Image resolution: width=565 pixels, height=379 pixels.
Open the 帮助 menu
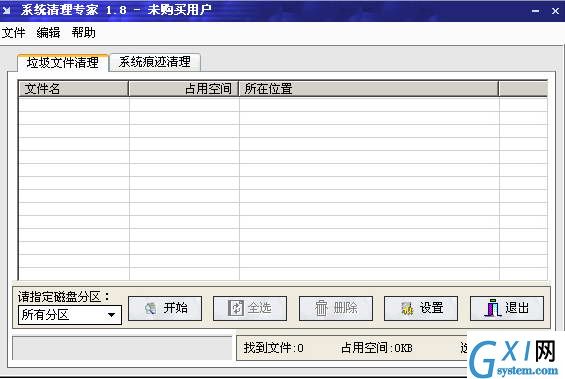coord(83,33)
